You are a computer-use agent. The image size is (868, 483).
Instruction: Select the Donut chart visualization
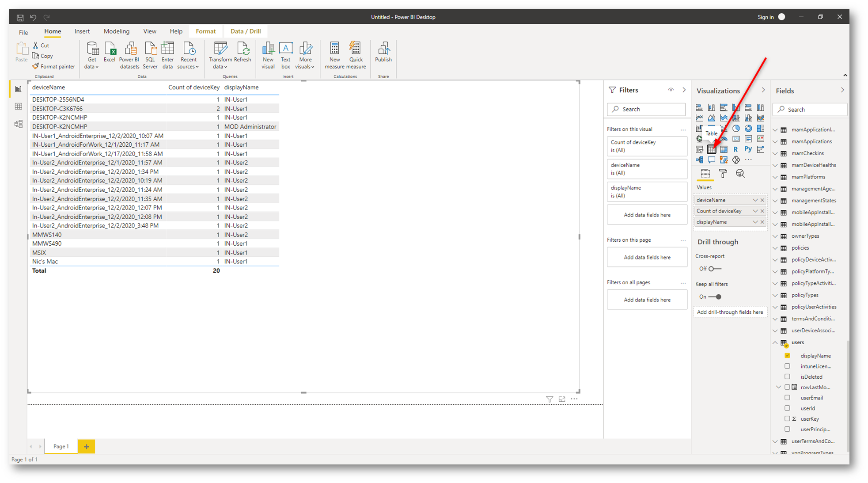coord(748,129)
